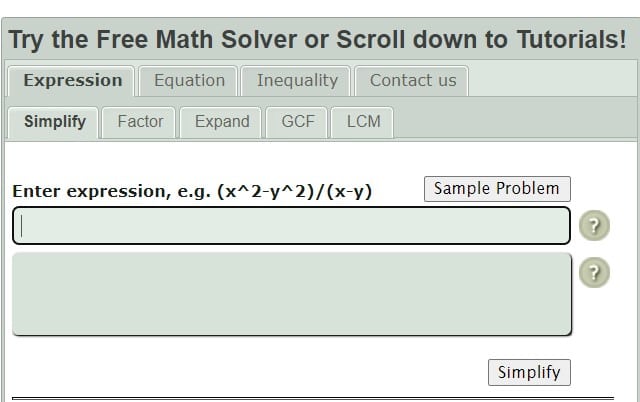This screenshot has width=640, height=402.
Task: Click the Free Math Solver heading
Action: coord(317,40)
